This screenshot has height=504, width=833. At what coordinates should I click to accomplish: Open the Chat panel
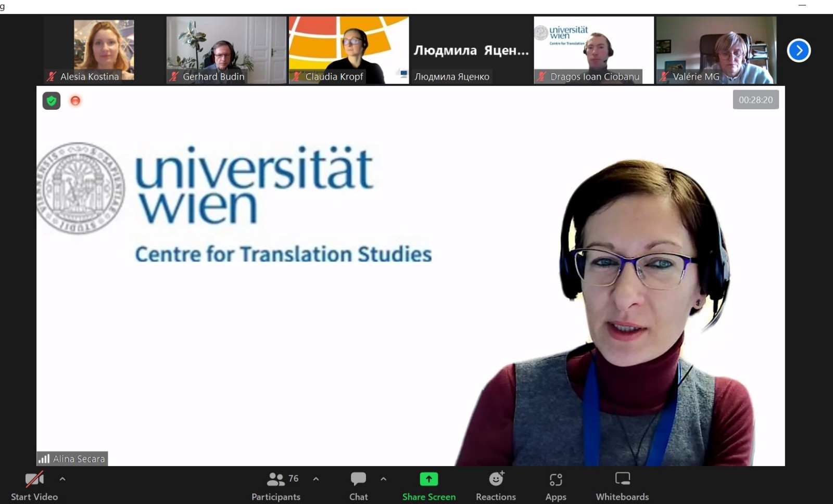(x=358, y=487)
